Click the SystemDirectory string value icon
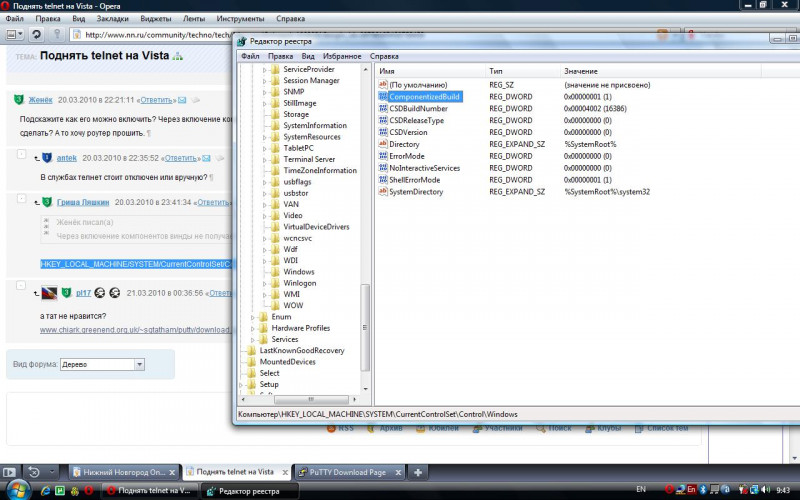Viewport: 800px width, 500px height. tap(383, 191)
